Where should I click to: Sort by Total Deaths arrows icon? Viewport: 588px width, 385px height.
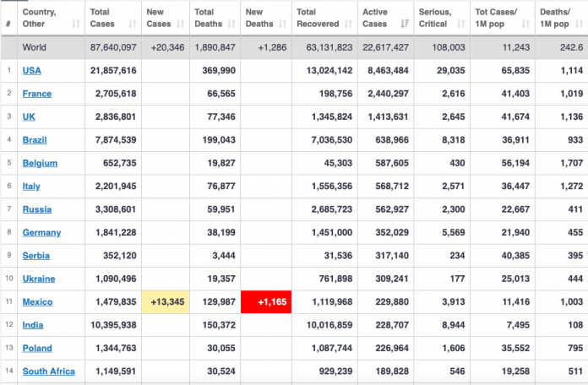coord(231,24)
